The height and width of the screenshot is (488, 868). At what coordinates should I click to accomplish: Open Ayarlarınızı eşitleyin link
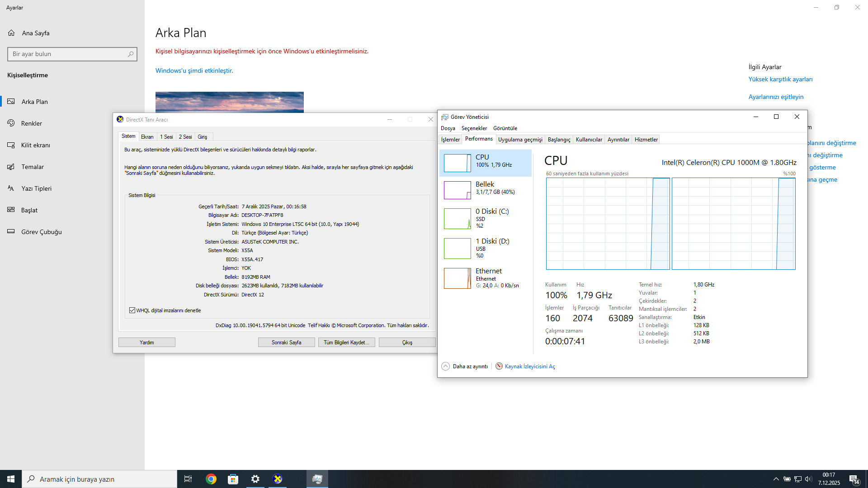(776, 97)
